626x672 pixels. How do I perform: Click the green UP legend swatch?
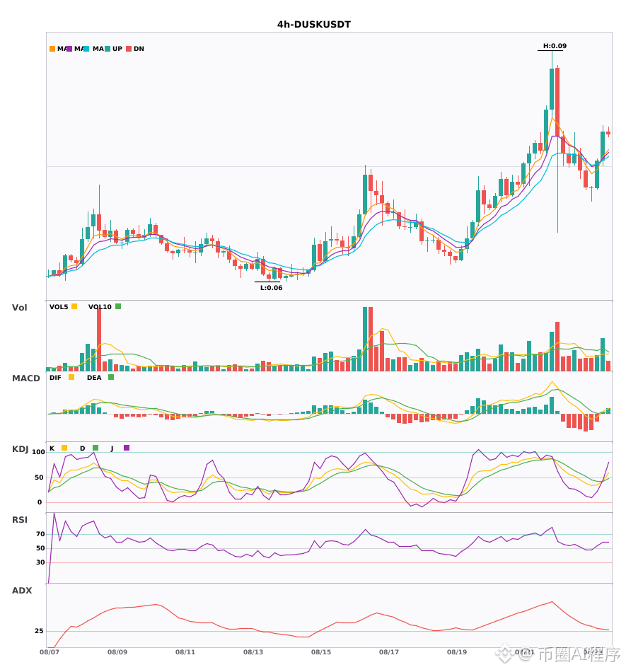coord(108,49)
